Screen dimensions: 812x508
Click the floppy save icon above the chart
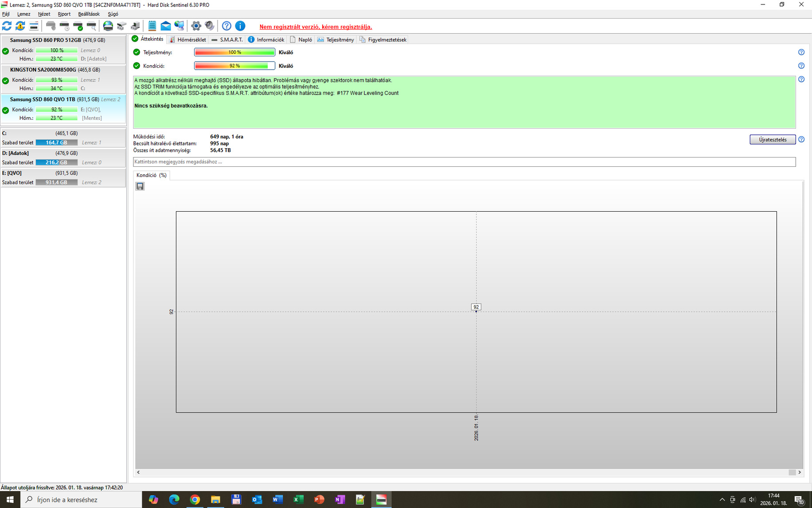(x=140, y=186)
